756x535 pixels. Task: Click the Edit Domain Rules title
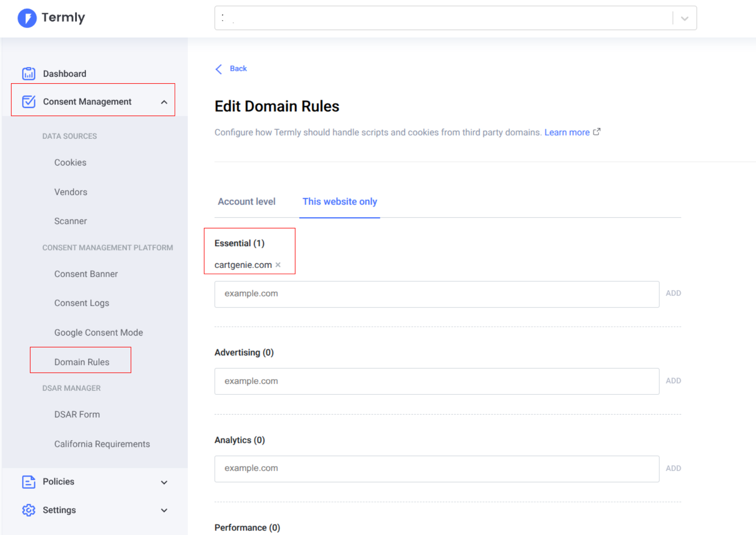(x=277, y=106)
